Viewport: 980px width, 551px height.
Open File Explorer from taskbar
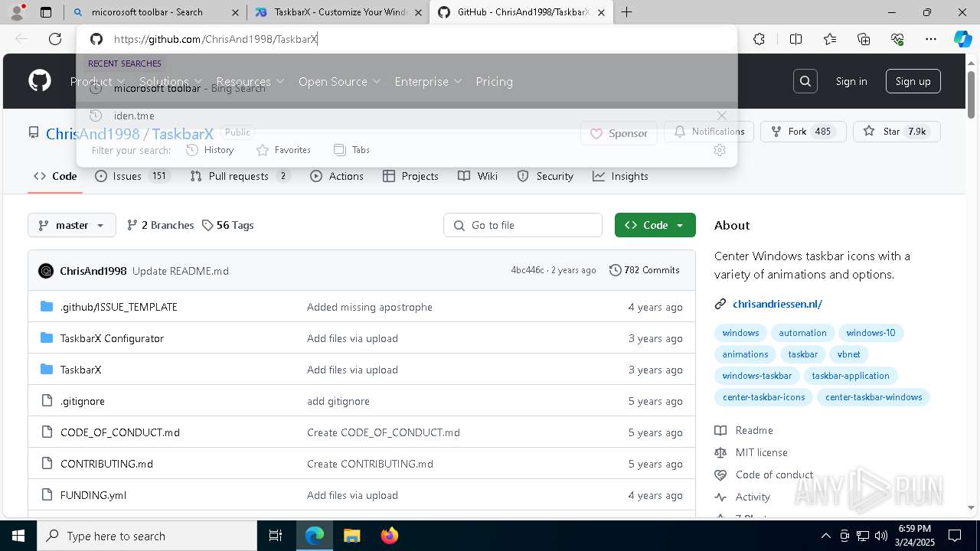coord(351,536)
